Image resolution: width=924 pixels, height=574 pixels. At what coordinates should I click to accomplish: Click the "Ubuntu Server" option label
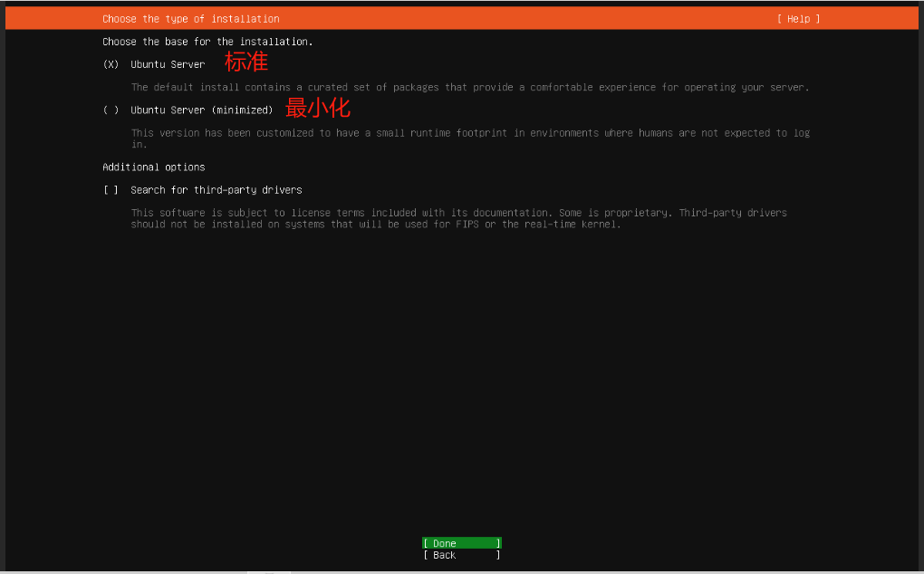point(168,65)
